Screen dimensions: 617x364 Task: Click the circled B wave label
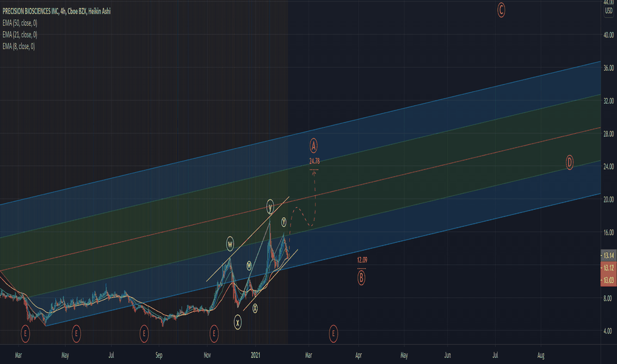(x=361, y=278)
